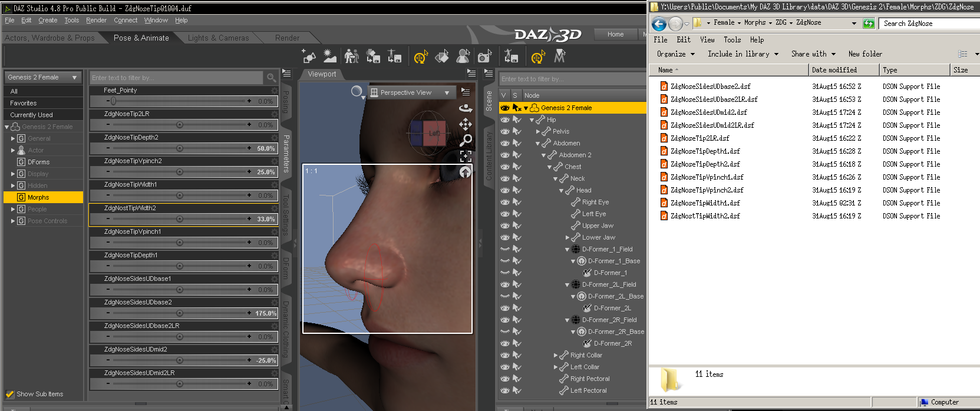The height and width of the screenshot is (411, 980).
Task: Click the ZdgNoseSidesUDbase2 slider handle
Action: [180, 313]
